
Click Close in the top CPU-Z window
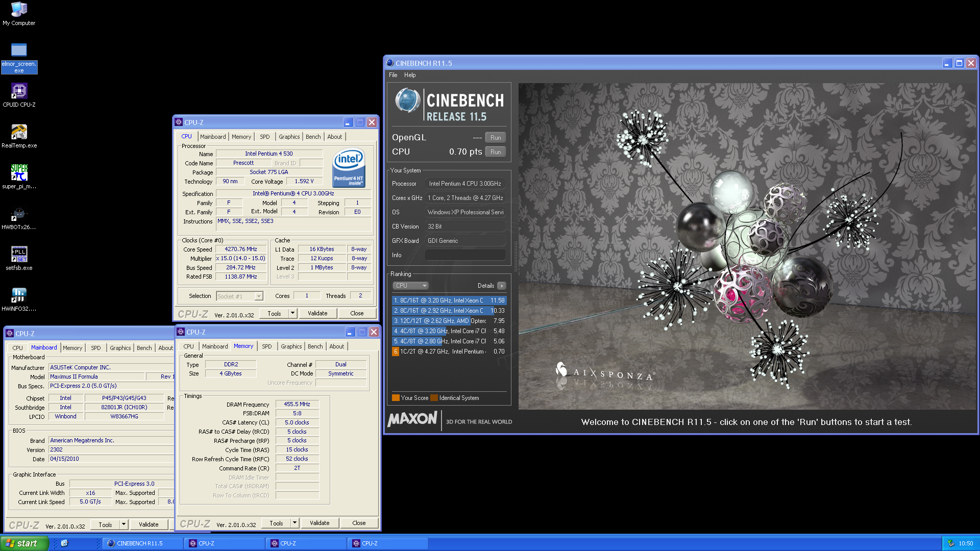coord(357,313)
